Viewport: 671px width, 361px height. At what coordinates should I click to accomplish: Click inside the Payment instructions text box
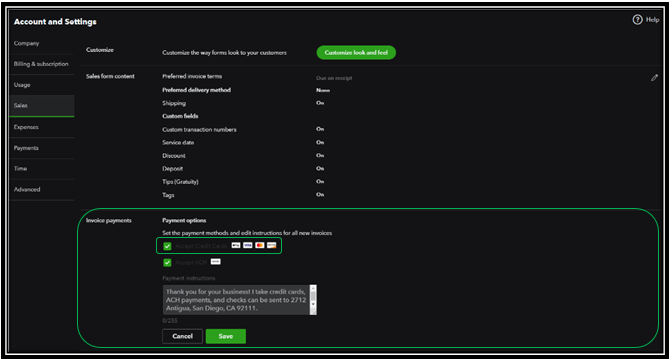(x=236, y=300)
